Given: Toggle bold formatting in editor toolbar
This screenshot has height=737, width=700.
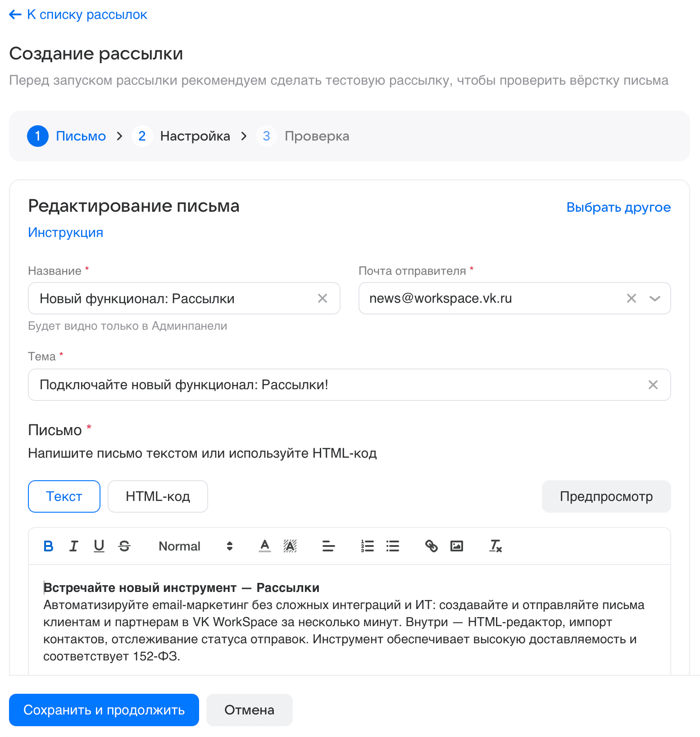Looking at the screenshot, I should [48, 546].
